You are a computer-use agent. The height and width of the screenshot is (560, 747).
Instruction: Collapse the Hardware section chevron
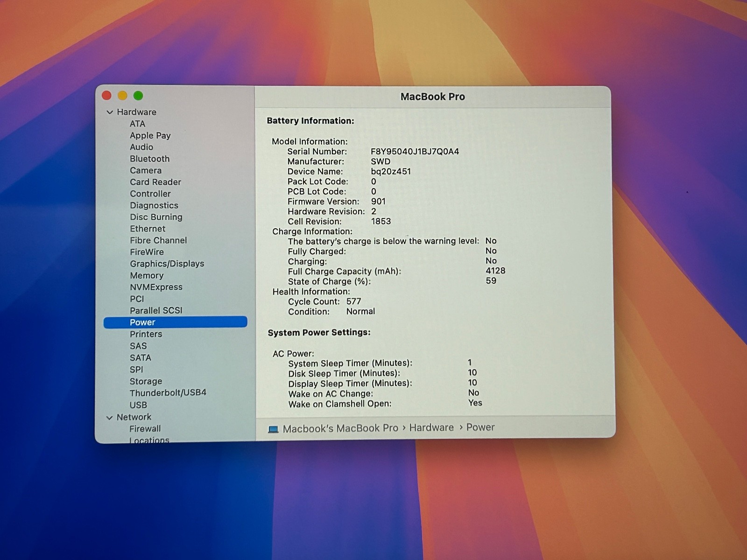coord(110,112)
